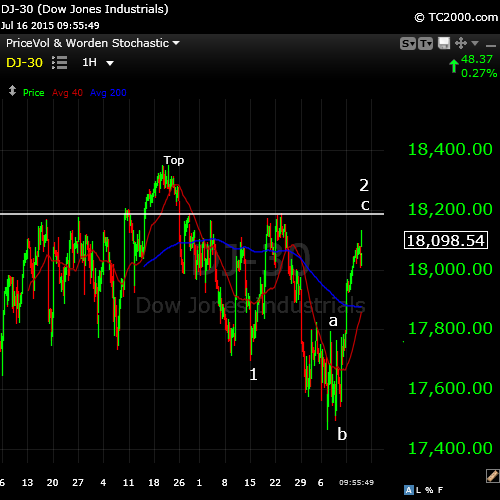
Task: Click the 'Top' chart annotation label
Action: (174, 161)
